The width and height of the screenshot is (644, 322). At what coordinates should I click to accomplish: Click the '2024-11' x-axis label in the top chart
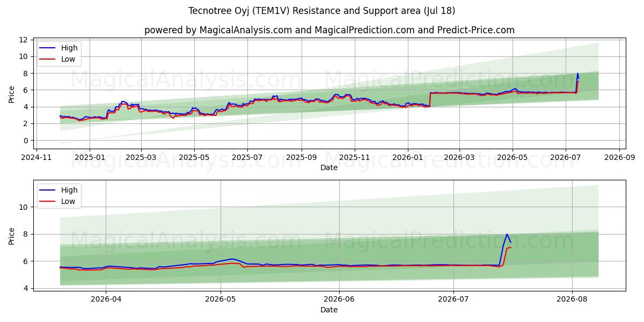pyautogui.click(x=36, y=158)
